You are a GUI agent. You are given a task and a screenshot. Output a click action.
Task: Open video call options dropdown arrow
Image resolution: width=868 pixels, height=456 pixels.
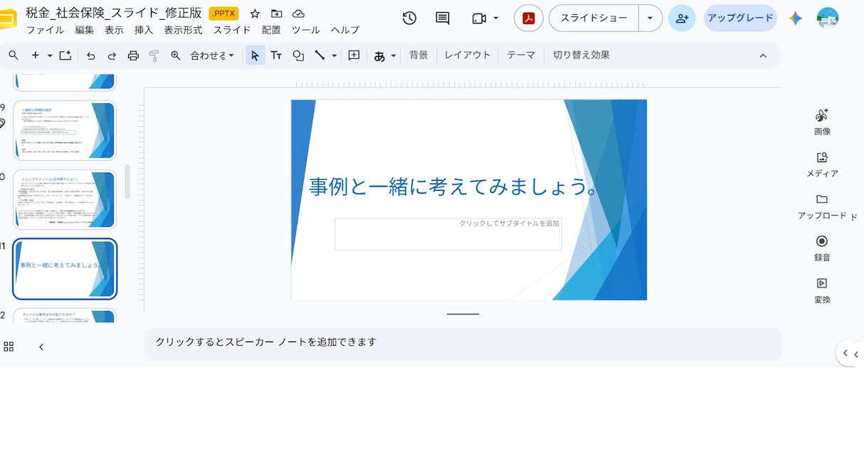(496, 18)
